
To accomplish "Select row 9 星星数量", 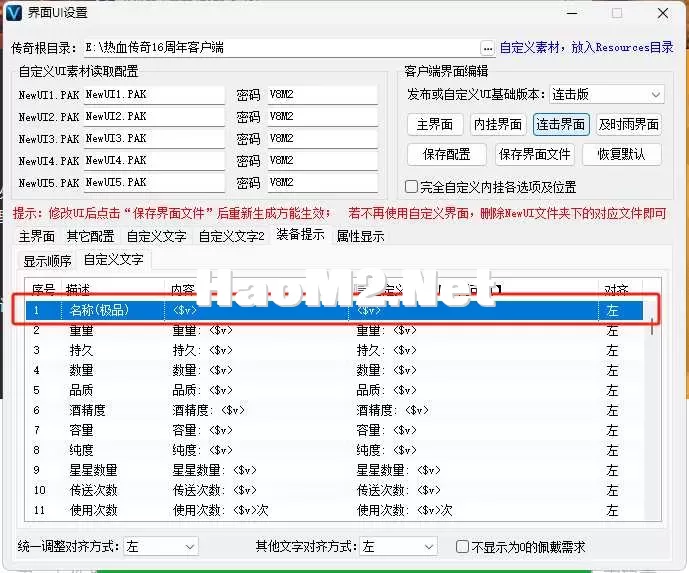I will 334,470.
